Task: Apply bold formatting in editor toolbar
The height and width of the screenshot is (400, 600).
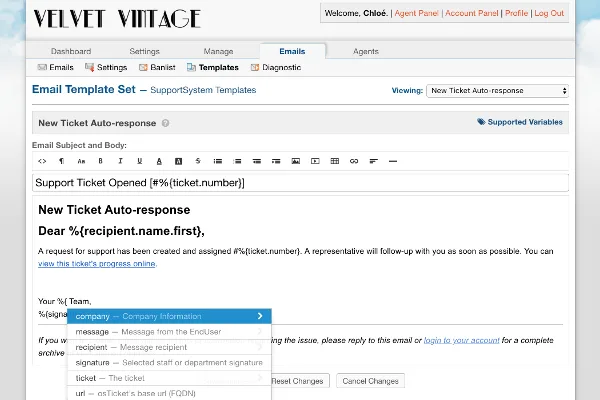Action: (x=100, y=161)
